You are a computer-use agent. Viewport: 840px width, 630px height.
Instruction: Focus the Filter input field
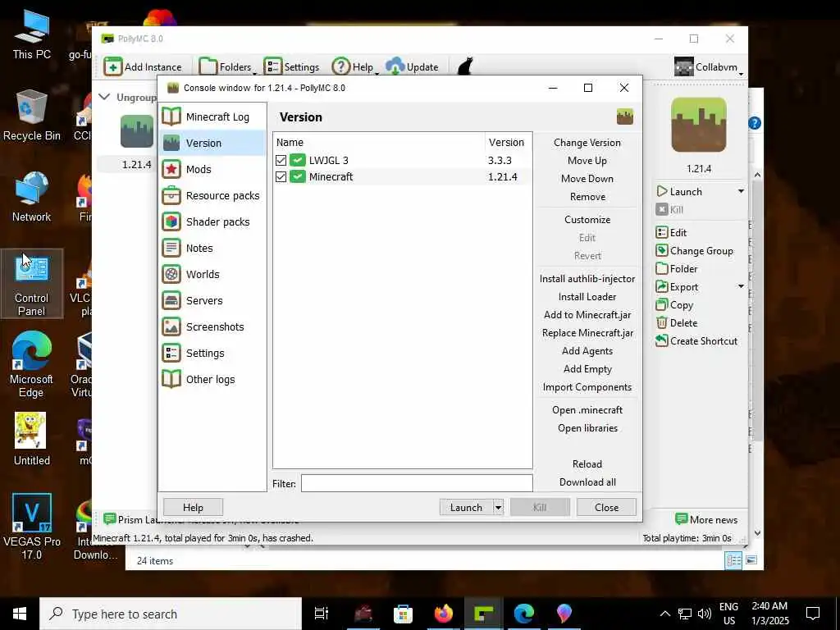coord(417,483)
